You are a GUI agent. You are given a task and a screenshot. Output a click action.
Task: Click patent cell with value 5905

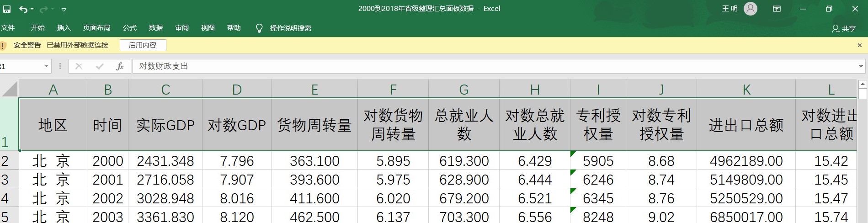pyautogui.click(x=598, y=161)
